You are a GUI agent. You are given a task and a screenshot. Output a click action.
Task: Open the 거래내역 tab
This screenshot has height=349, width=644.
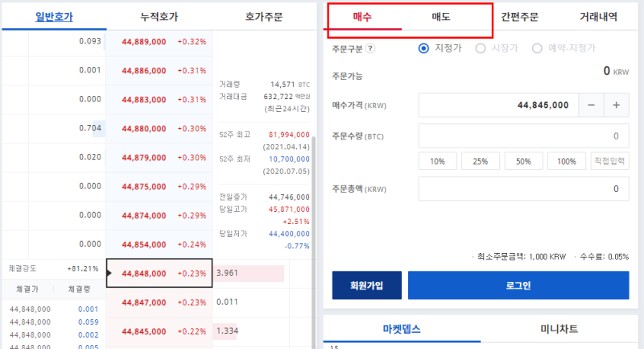[x=598, y=17]
